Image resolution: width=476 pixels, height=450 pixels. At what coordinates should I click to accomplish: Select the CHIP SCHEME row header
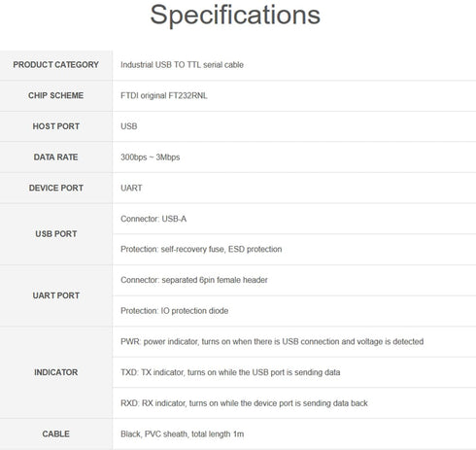click(56, 95)
